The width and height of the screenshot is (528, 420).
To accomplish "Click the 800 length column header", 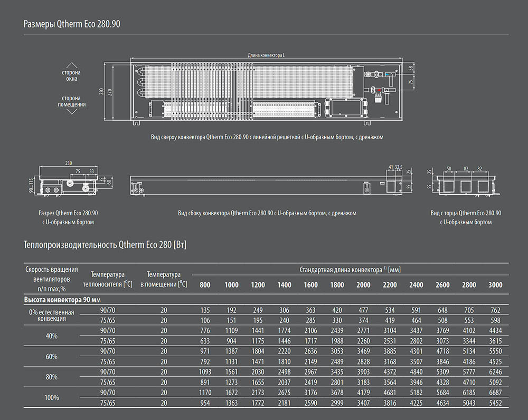I will [x=205, y=285].
